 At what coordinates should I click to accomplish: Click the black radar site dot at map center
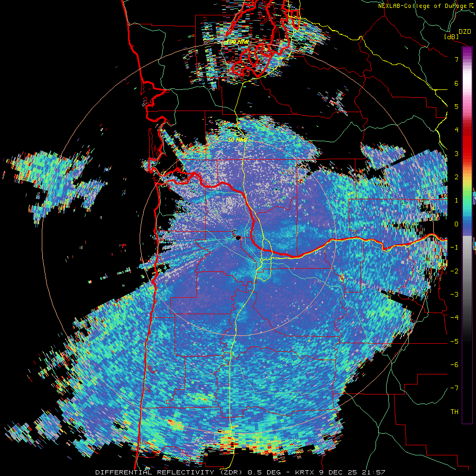point(238,238)
